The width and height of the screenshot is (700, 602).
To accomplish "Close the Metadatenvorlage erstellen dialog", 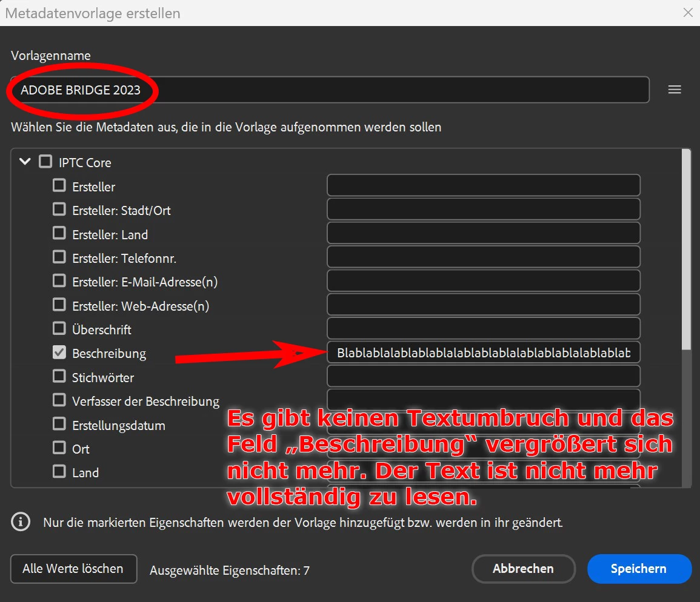I will (x=688, y=13).
